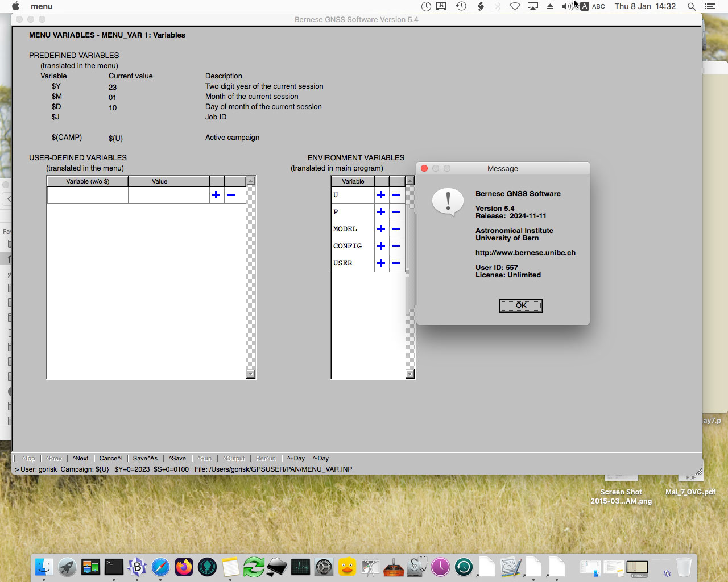Launch Cyberduck from the Dock
Viewport: 728px width, 582px height.
348,567
